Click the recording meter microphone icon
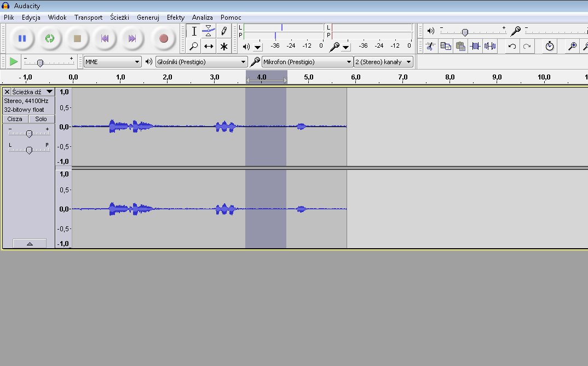 point(334,47)
